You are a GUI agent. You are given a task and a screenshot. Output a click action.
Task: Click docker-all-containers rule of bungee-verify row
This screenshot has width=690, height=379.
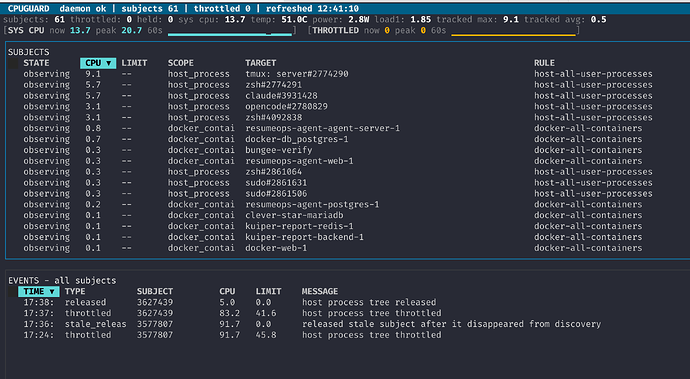pyautogui.click(x=588, y=150)
